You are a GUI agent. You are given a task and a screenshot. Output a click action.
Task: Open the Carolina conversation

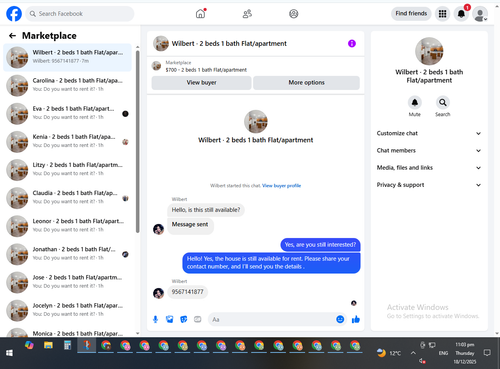tap(67, 85)
